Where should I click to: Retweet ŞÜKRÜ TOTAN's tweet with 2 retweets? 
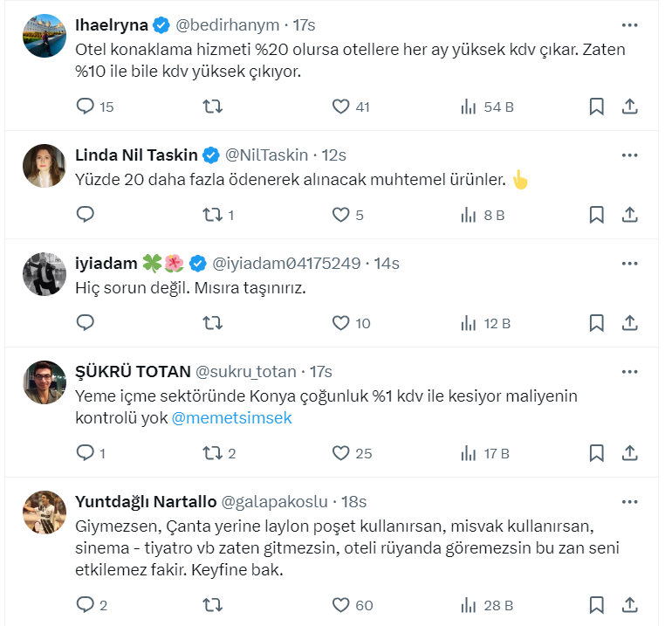pyautogui.click(x=212, y=453)
